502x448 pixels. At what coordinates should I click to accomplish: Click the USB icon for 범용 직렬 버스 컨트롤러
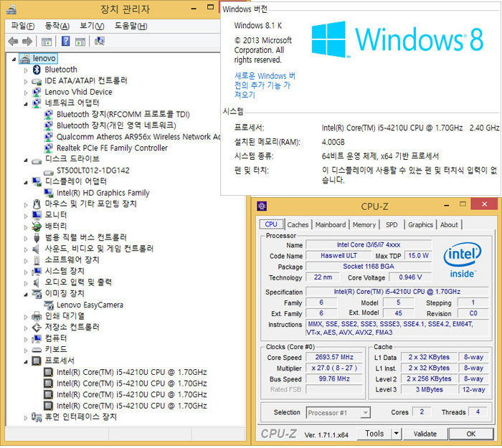coord(37,238)
